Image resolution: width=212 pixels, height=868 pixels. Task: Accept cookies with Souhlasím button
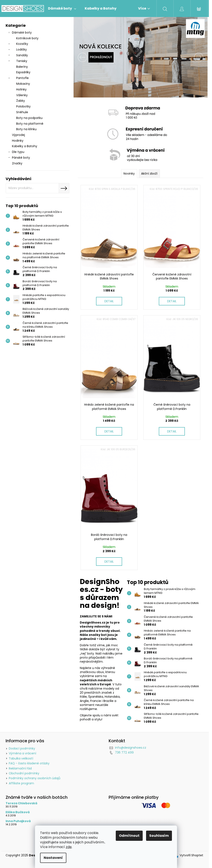tap(159, 835)
